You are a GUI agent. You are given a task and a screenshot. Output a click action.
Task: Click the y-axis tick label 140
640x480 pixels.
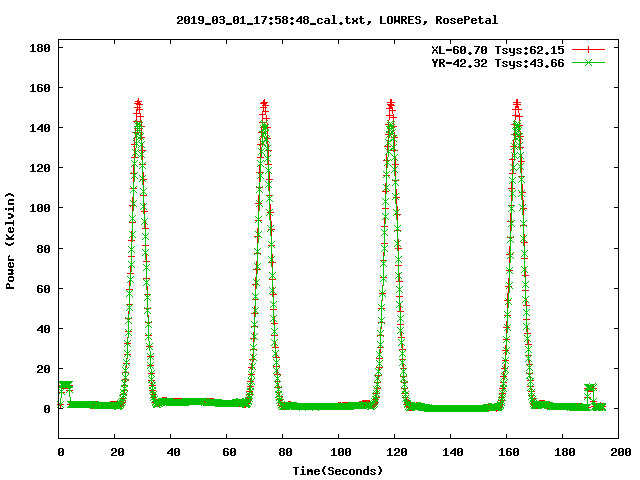click(x=40, y=128)
